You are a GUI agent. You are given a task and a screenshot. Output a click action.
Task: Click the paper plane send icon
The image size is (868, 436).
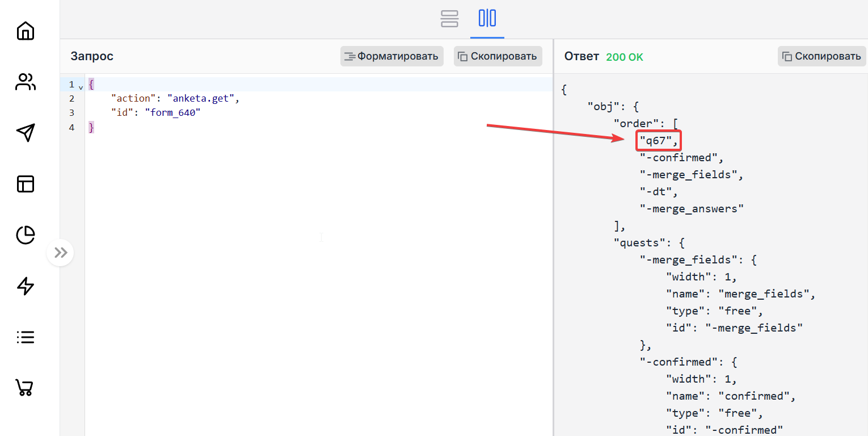25,133
